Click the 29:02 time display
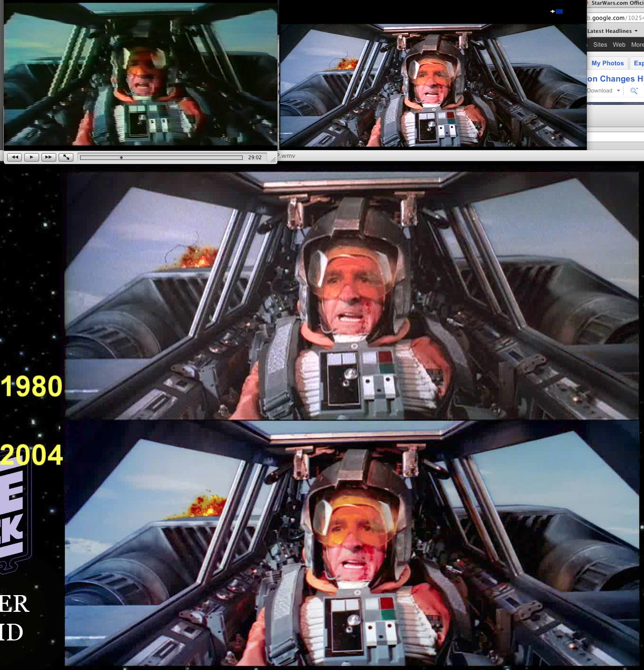Viewport: 644px width, 670px height. pos(255,157)
